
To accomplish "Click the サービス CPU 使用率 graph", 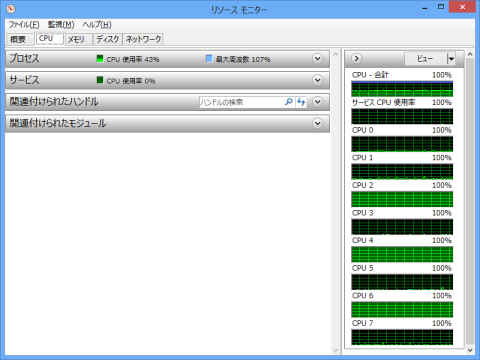I will (x=402, y=116).
